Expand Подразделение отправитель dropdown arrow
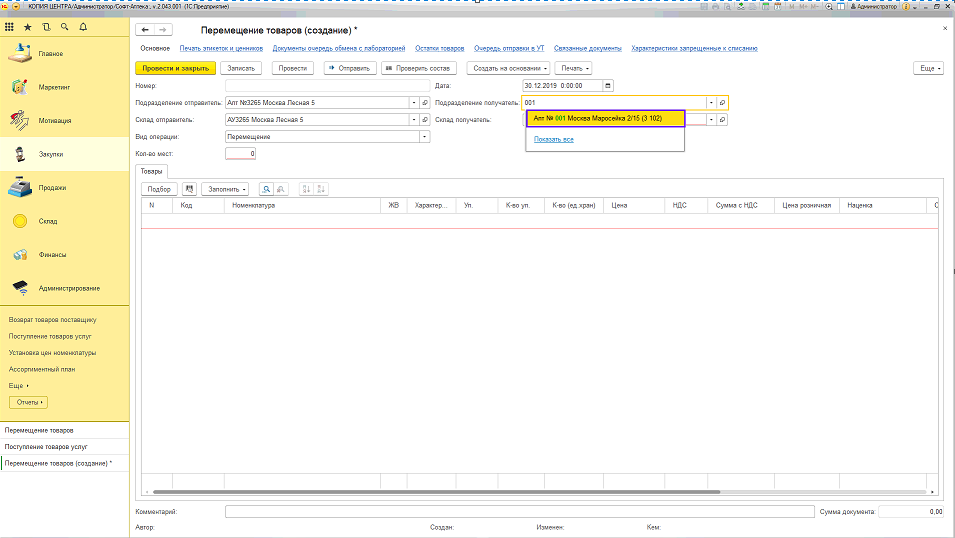The height and width of the screenshot is (538, 955). click(x=413, y=102)
